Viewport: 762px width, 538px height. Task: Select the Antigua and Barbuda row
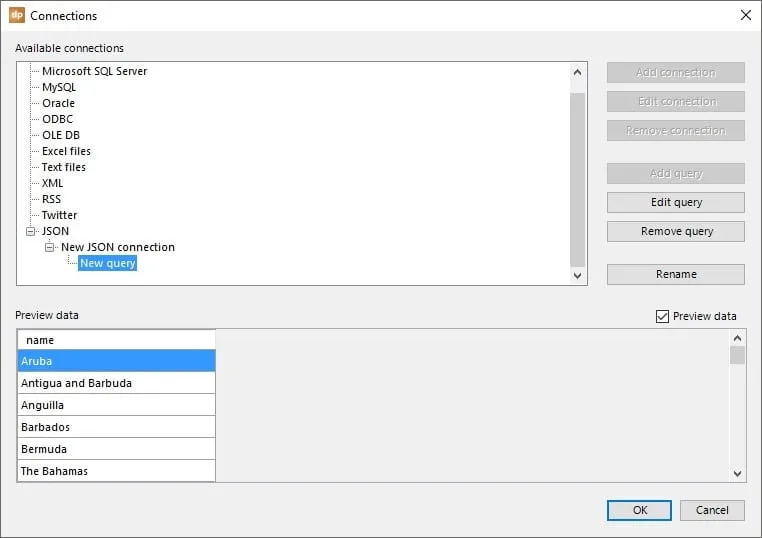[117, 383]
